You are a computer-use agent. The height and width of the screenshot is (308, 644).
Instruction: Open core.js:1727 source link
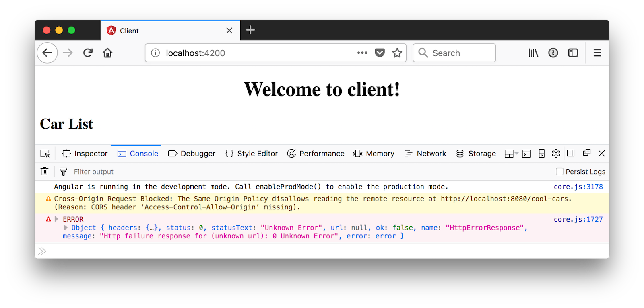tap(578, 219)
